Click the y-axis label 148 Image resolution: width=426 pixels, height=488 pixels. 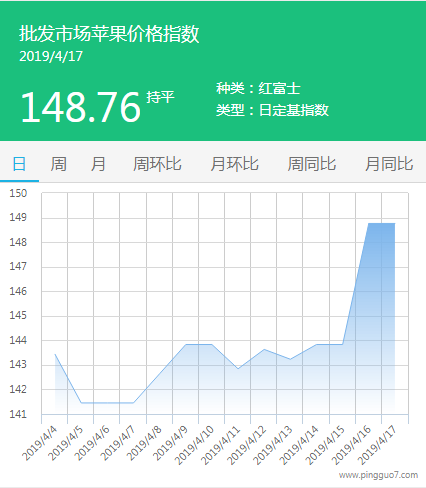(18, 242)
